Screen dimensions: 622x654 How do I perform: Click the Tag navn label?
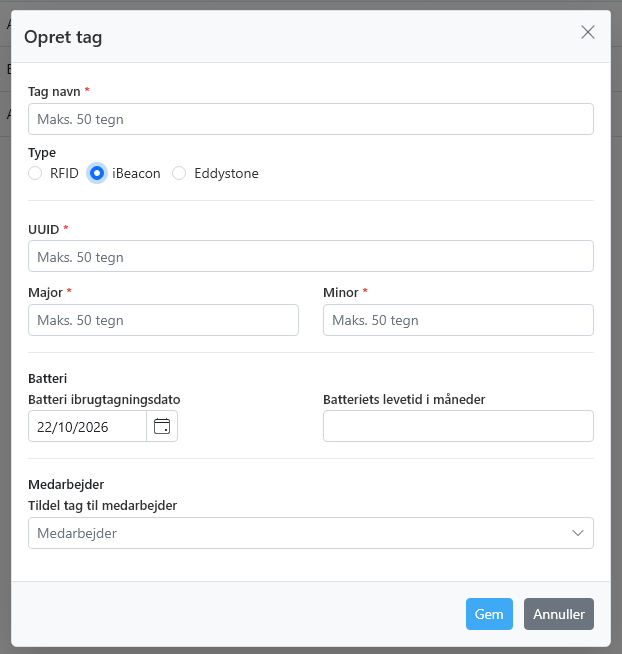pos(54,91)
